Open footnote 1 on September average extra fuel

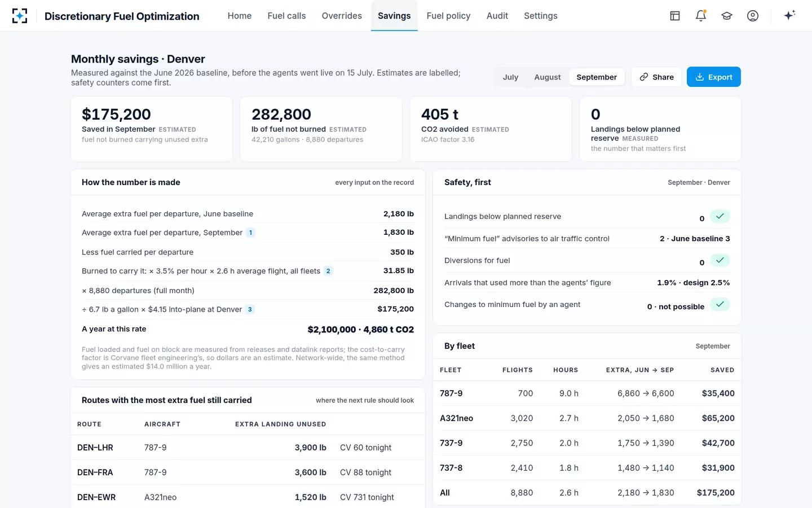(x=250, y=233)
